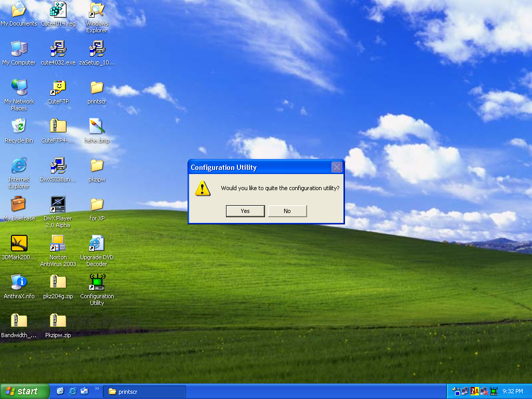Screen dimensions: 532x399
Task: Click the printscr taskbar button
Action: [x=144, y=392]
